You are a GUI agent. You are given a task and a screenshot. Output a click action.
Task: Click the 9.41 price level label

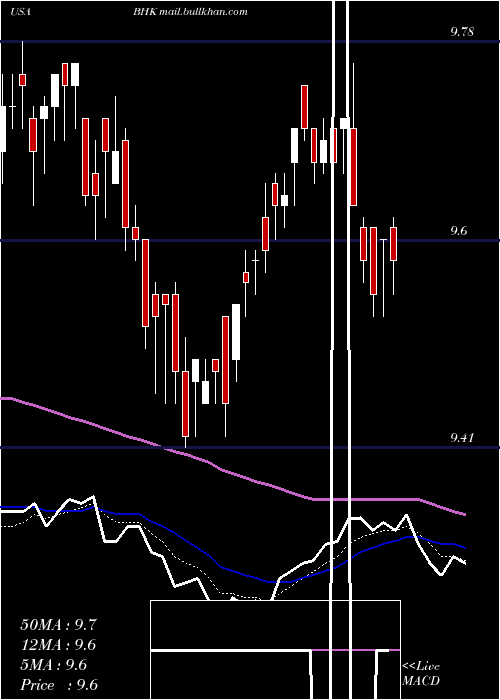[462, 438]
